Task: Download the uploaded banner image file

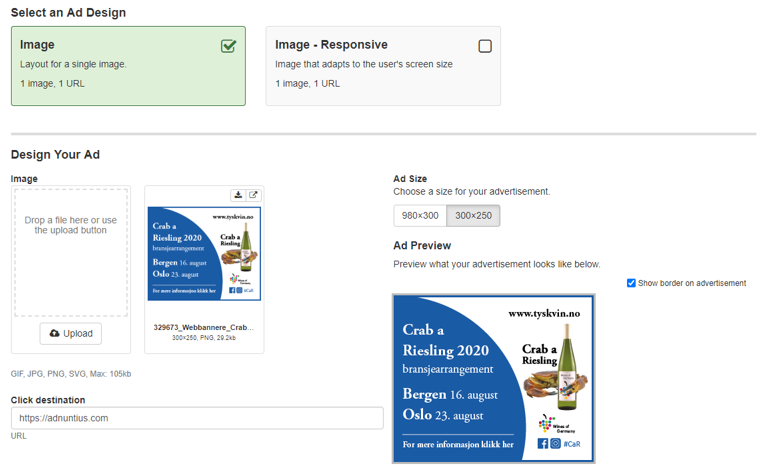Action: coord(239,195)
